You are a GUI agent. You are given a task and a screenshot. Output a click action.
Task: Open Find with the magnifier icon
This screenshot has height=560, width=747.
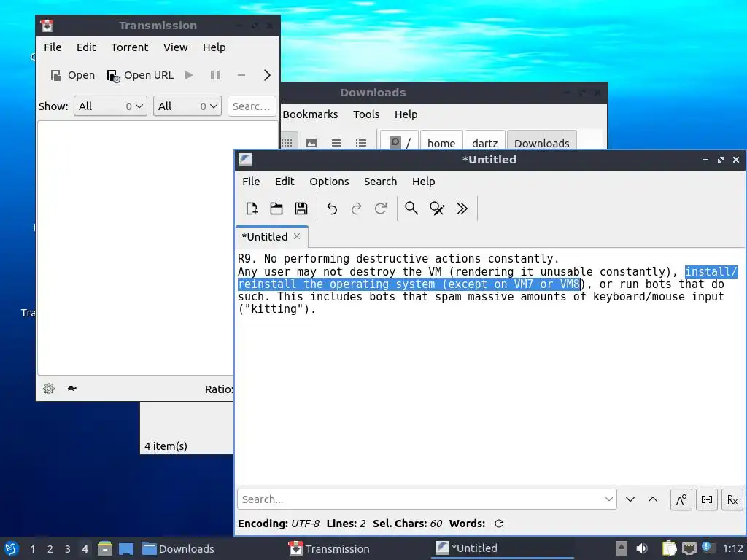pos(411,209)
